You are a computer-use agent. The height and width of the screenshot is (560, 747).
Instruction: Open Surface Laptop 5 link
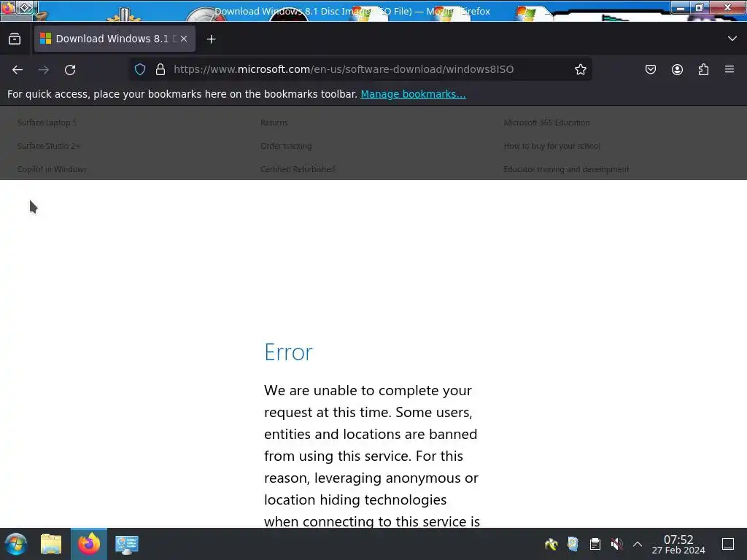tap(47, 122)
